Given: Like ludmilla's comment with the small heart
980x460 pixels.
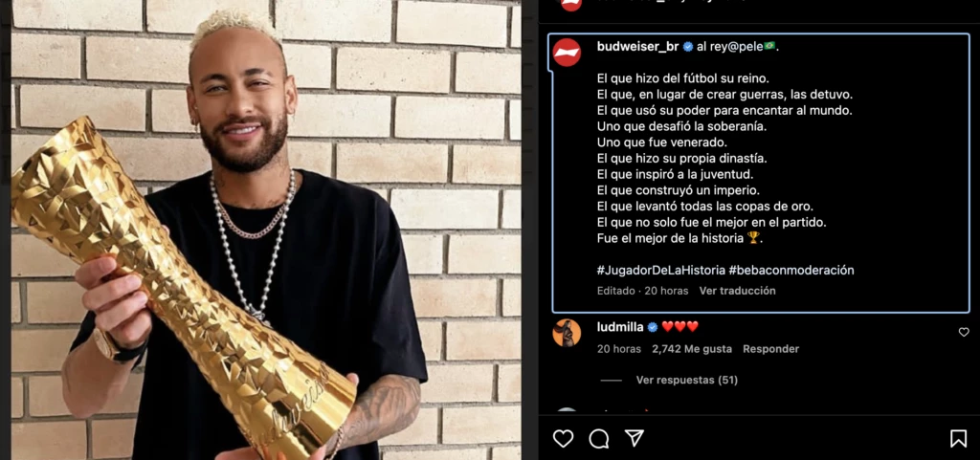Looking at the screenshot, I should pos(964,332).
